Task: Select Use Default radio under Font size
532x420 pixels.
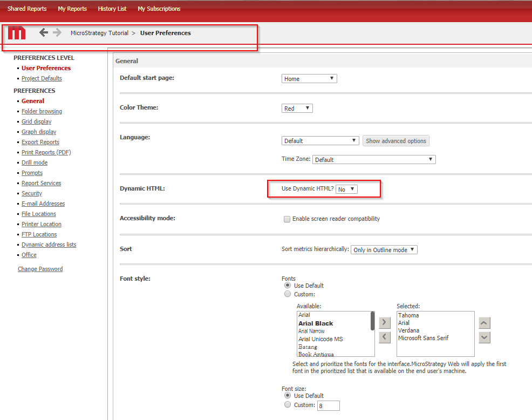Action: click(288, 395)
